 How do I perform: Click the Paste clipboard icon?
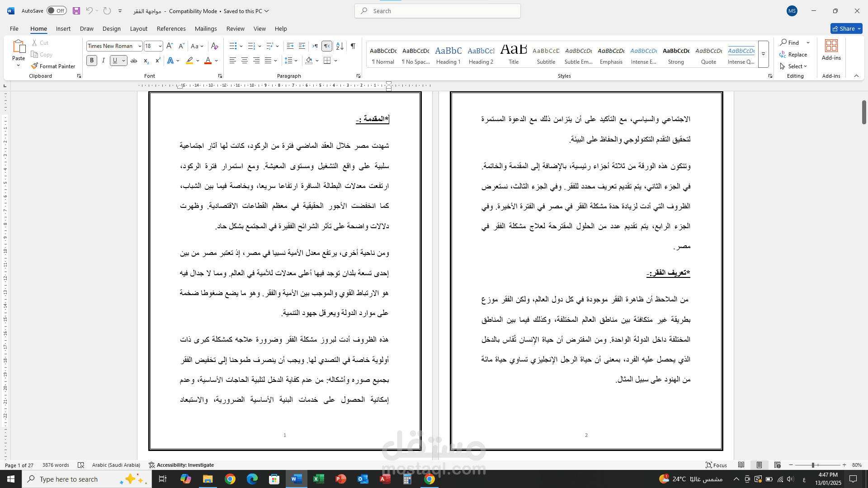(x=19, y=46)
